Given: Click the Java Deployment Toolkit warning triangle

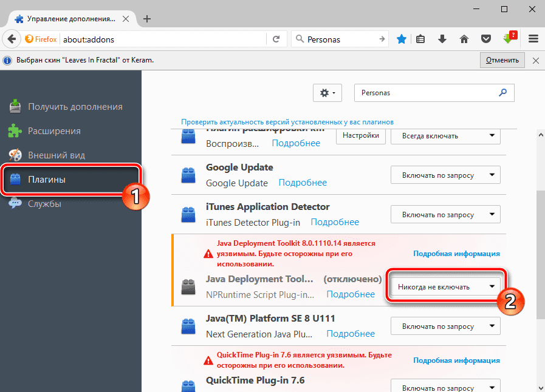Looking at the screenshot, I should (208, 254).
